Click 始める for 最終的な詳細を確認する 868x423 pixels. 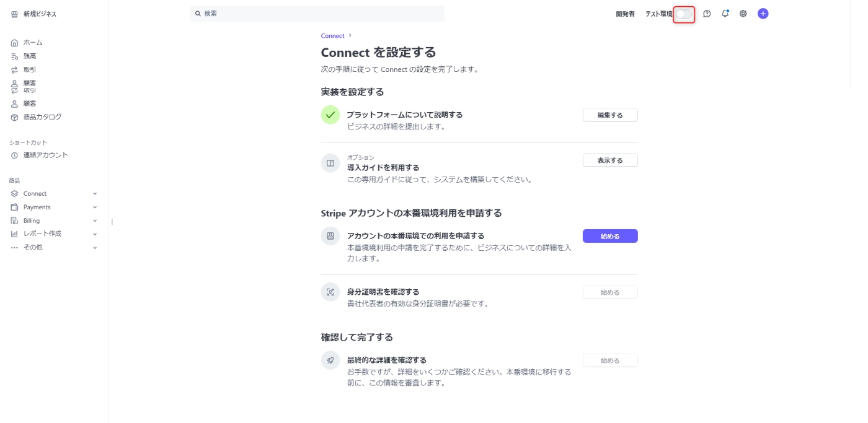pyautogui.click(x=610, y=360)
